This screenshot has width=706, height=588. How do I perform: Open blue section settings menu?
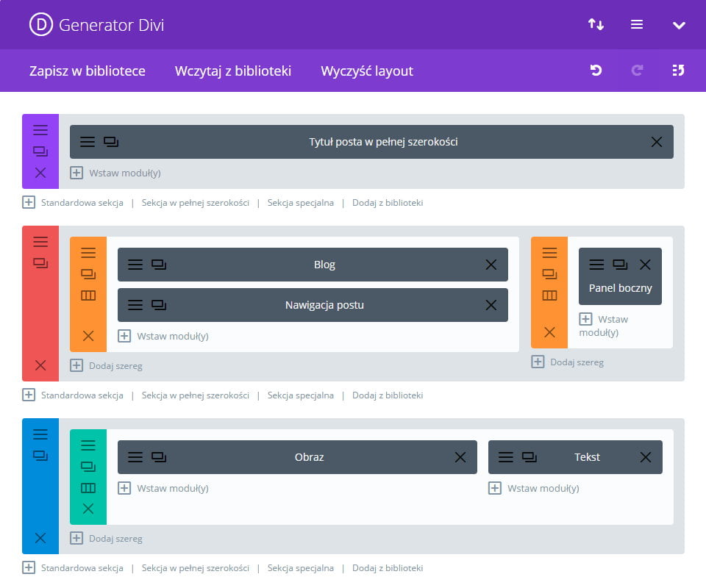tap(40, 434)
